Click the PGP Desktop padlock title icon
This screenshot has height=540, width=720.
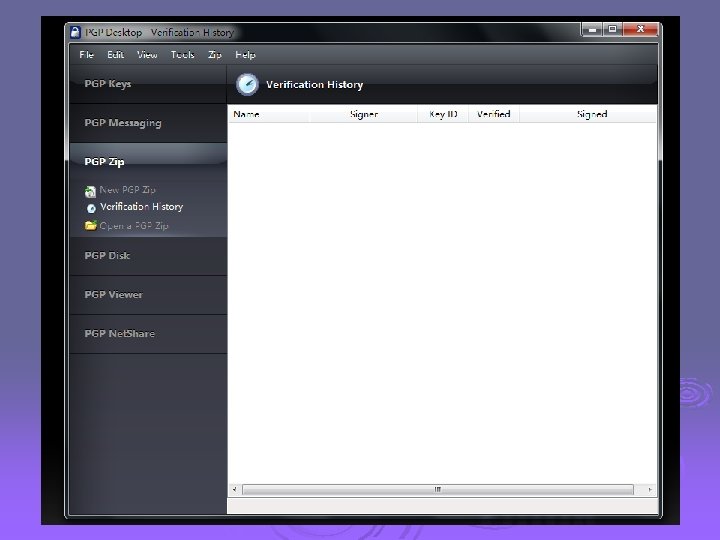coord(75,32)
